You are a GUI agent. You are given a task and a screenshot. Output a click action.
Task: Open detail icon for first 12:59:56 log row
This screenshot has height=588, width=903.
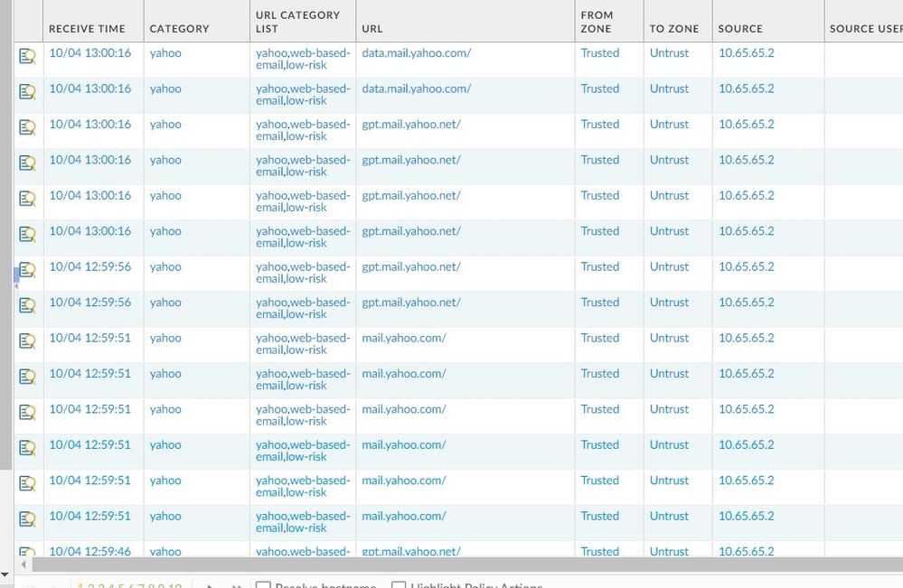pyautogui.click(x=27, y=270)
